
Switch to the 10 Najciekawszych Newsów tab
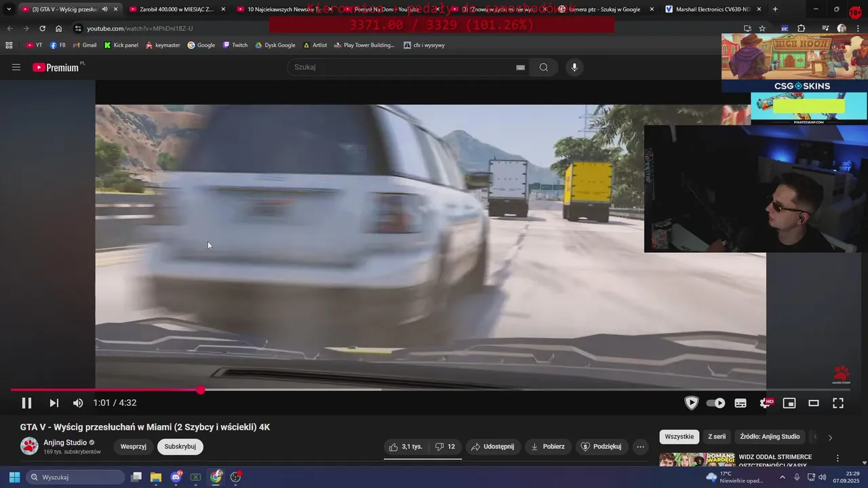click(x=283, y=9)
